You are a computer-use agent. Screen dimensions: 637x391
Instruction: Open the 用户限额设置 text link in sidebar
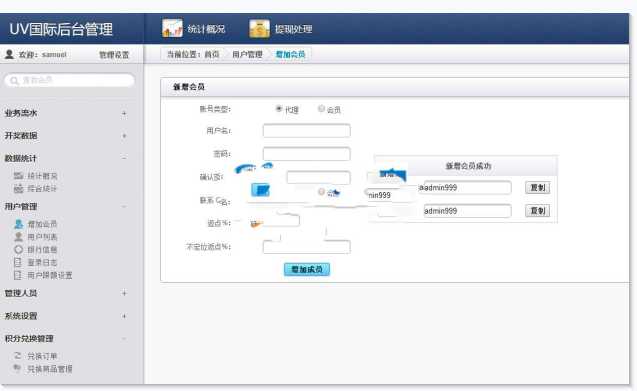(x=50, y=275)
